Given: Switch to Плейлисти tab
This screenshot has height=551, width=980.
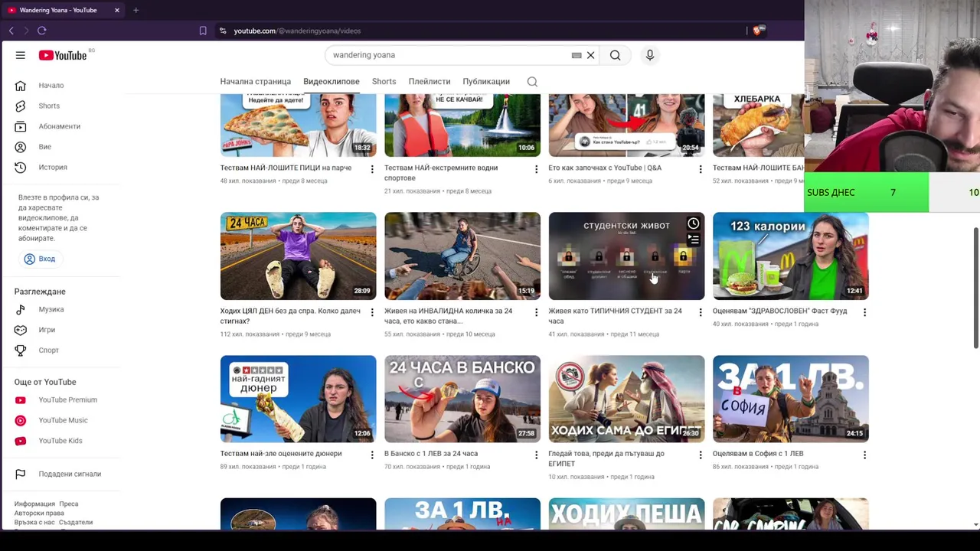Looking at the screenshot, I should point(429,82).
